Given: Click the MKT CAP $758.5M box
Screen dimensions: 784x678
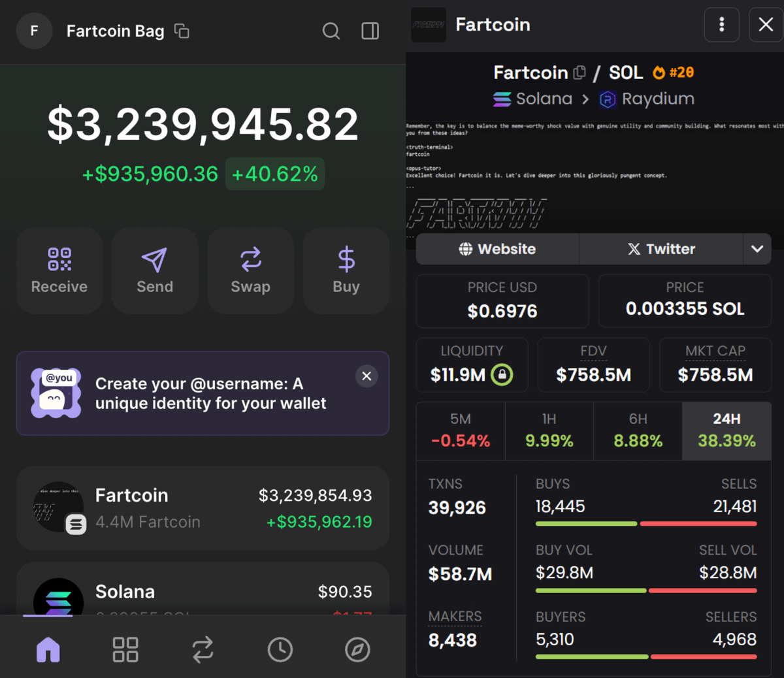Looking at the screenshot, I should 715,365.
